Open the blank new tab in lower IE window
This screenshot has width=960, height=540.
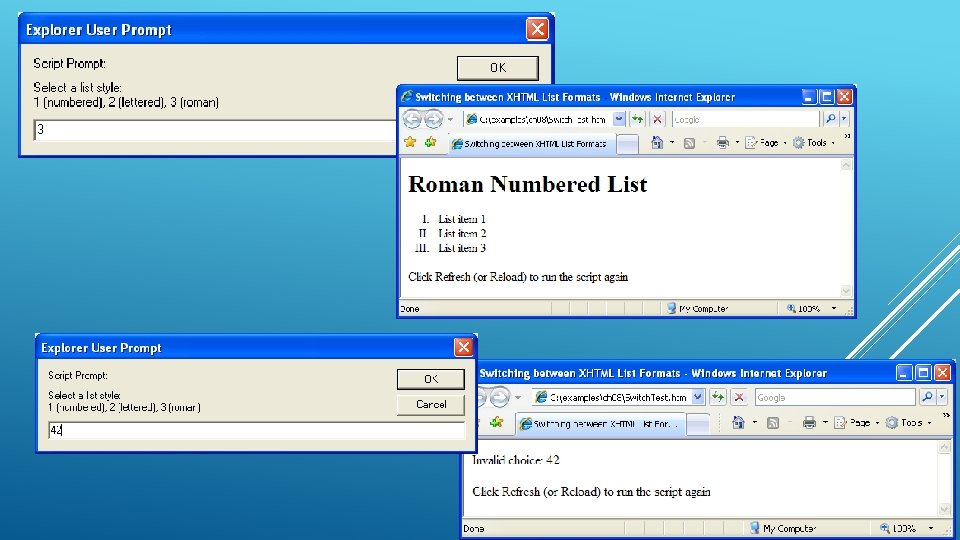point(697,423)
